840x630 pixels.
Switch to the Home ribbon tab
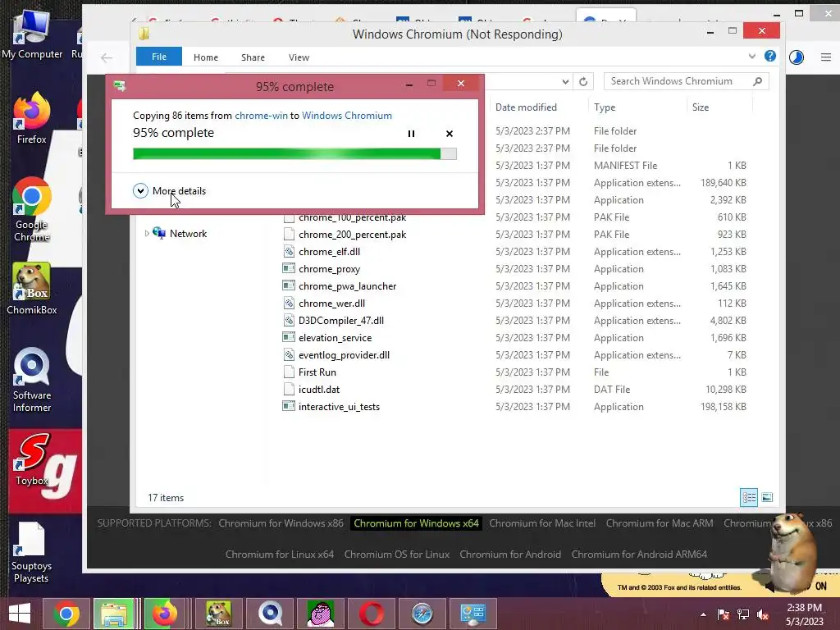coord(206,57)
